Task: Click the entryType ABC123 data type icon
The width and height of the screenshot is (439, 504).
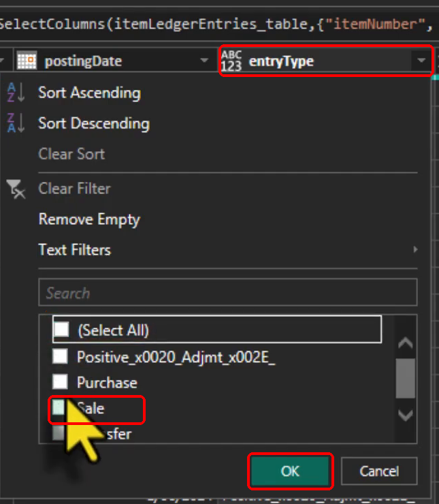Action: point(231,61)
